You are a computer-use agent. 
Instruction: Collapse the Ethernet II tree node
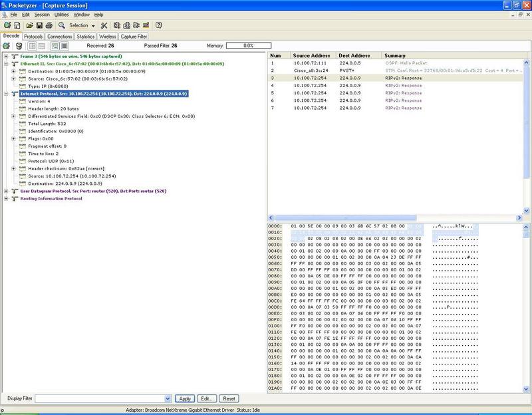pos(6,64)
